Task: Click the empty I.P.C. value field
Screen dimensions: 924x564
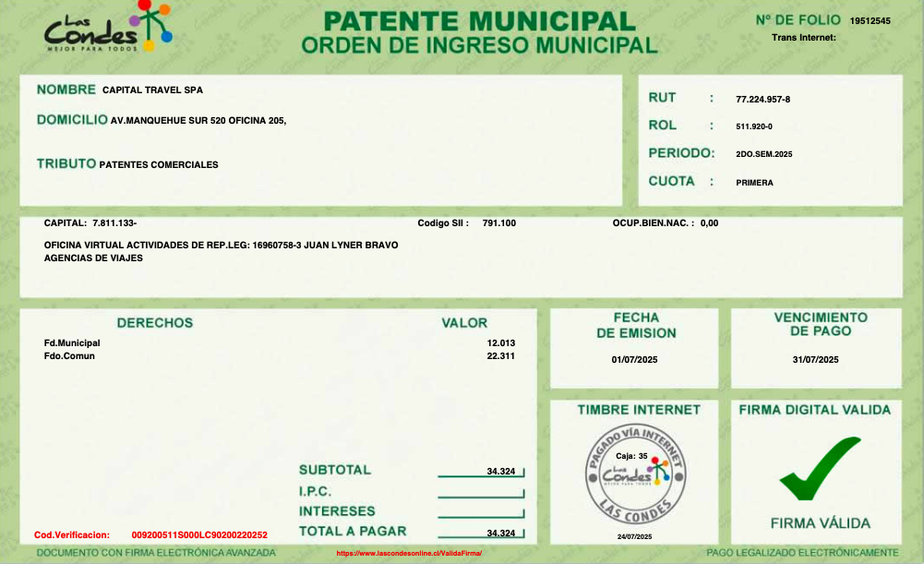Action: tap(481, 492)
